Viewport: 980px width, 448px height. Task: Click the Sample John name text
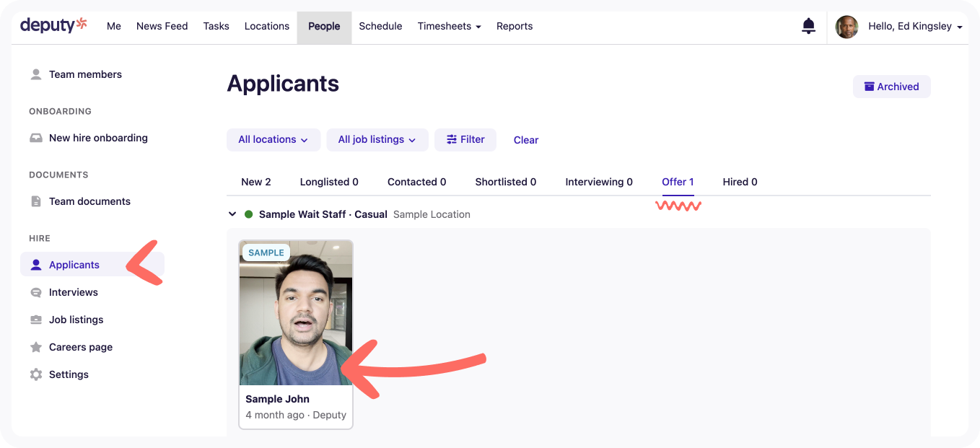pyautogui.click(x=277, y=399)
